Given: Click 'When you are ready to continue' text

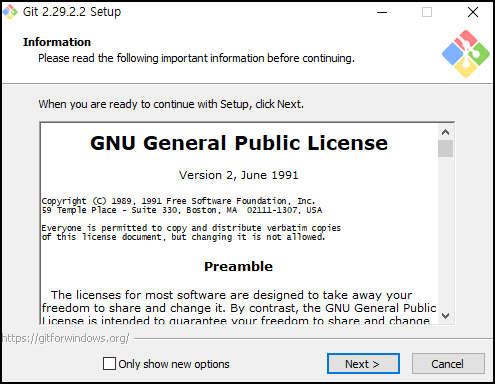Looking at the screenshot, I should click(171, 104).
